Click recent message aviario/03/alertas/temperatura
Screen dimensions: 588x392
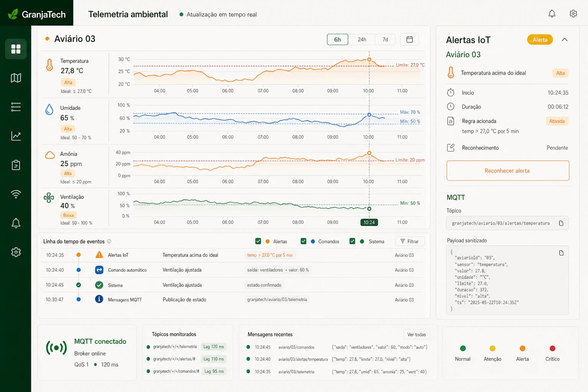[x=303, y=359]
